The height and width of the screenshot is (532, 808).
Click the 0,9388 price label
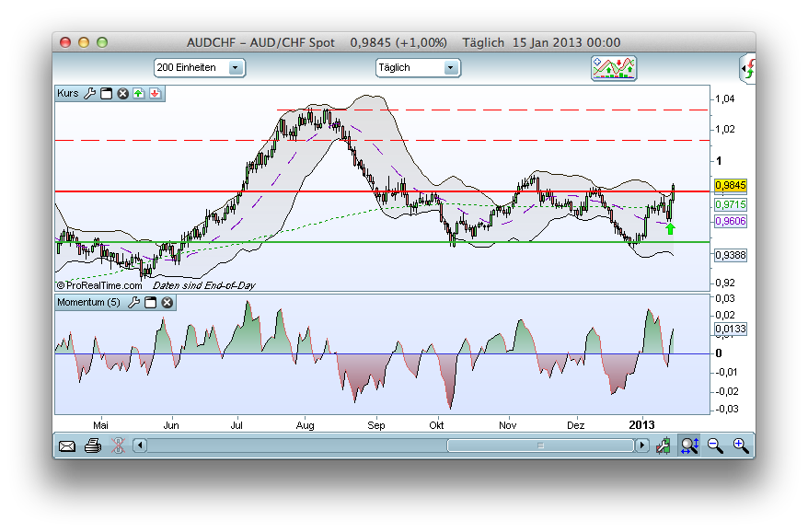click(x=731, y=255)
